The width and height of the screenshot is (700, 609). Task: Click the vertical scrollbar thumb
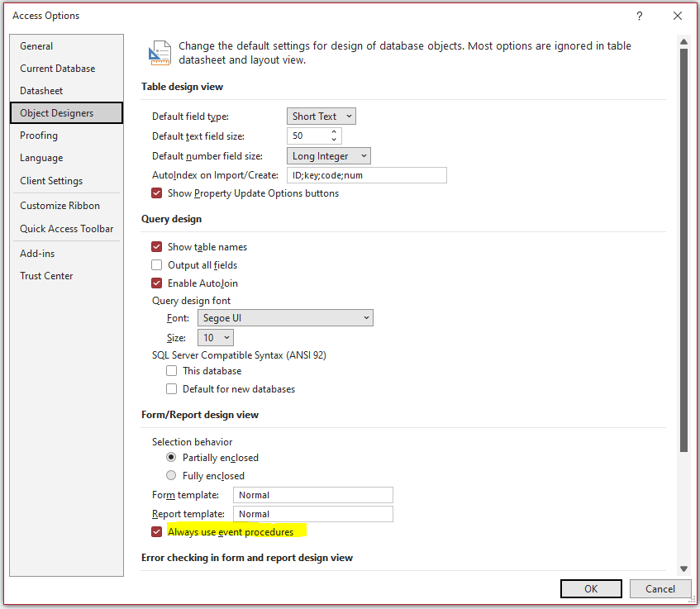683,250
